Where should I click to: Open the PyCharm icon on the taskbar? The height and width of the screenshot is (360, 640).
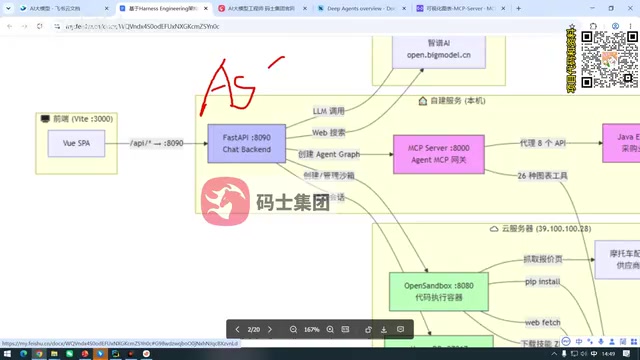pos(116,353)
